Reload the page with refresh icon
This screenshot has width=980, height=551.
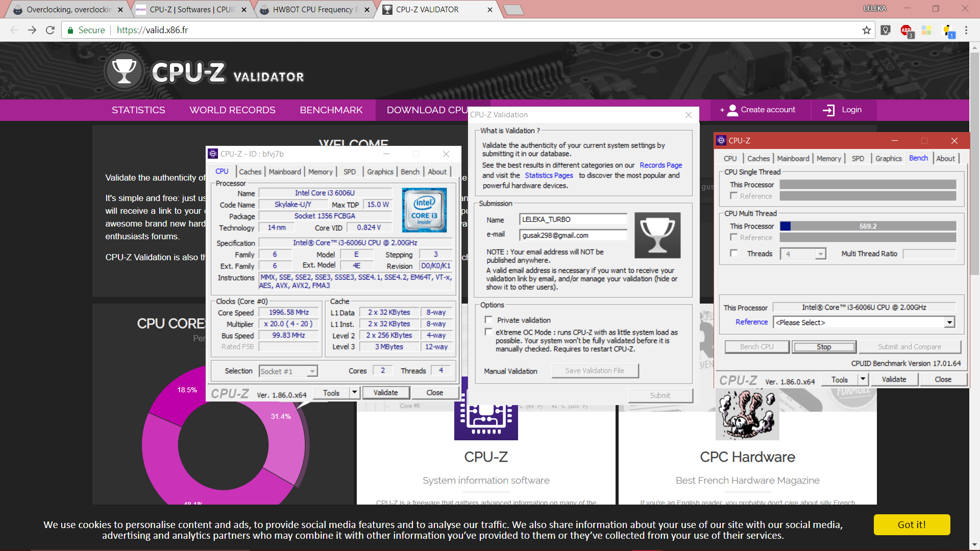[x=50, y=30]
